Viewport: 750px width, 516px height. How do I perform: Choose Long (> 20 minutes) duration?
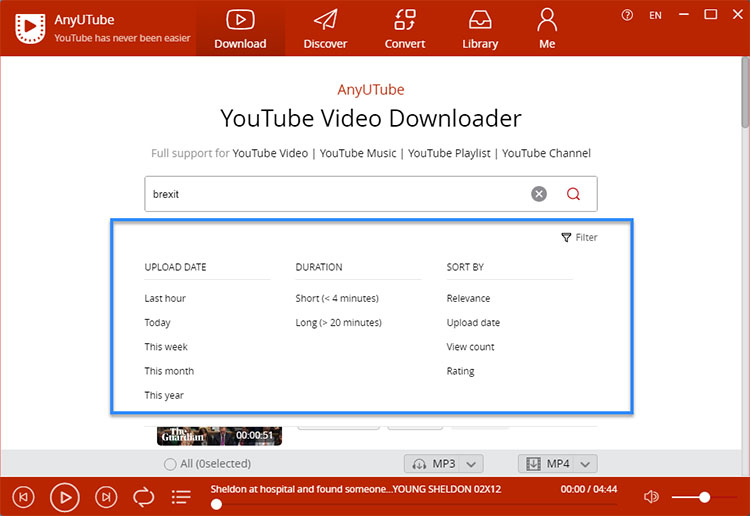339,323
